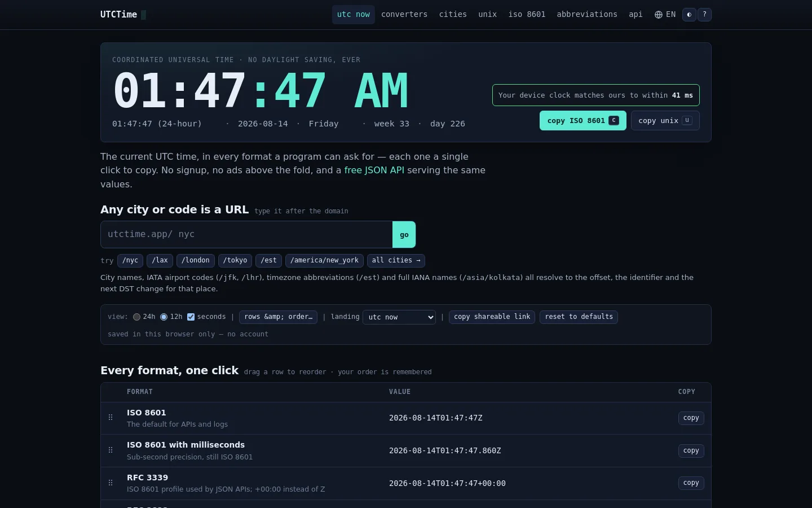Click the date 2026-08-14 under clock

coord(263,124)
